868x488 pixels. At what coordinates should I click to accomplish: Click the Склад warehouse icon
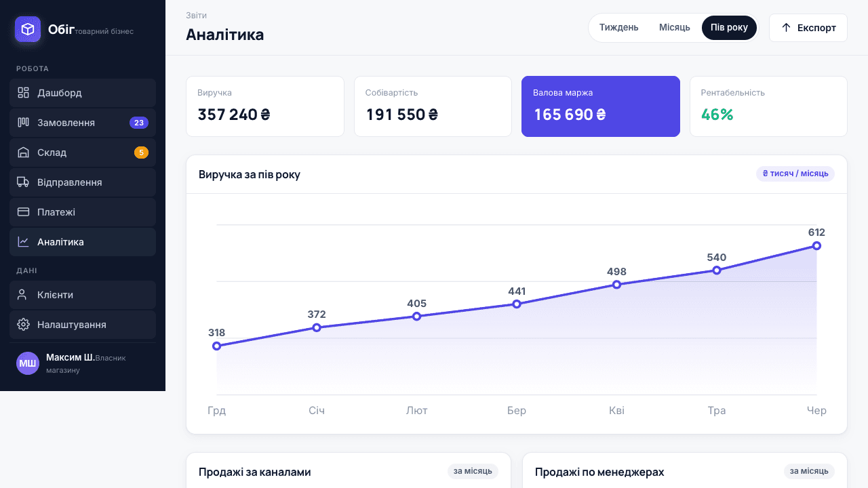(x=23, y=152)
